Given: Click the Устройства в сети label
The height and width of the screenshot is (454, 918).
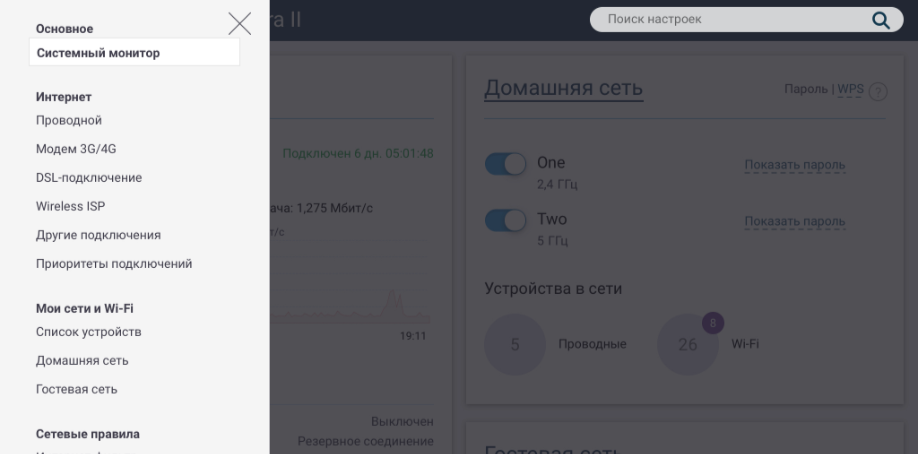Looking at the screenshot, I should (553, 289).
